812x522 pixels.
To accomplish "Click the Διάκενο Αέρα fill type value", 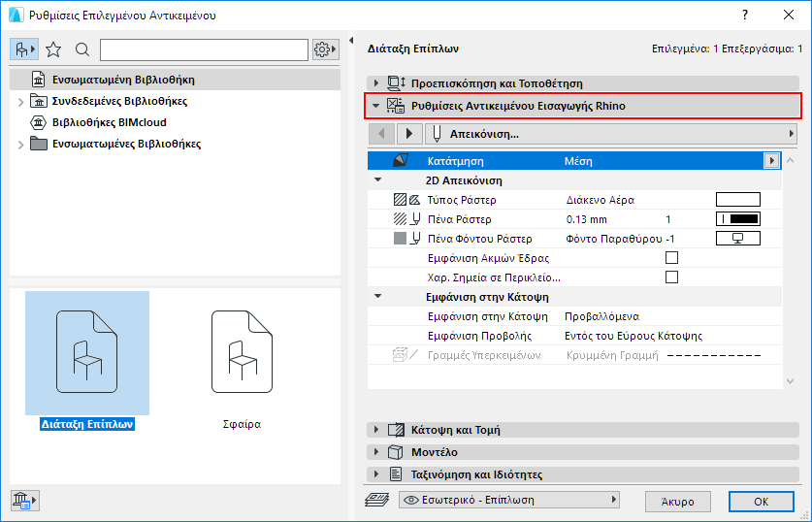I will coord(601,200).
